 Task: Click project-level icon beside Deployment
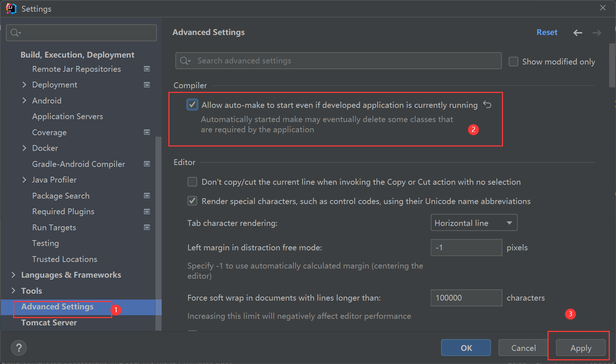(x=147, y=85)
